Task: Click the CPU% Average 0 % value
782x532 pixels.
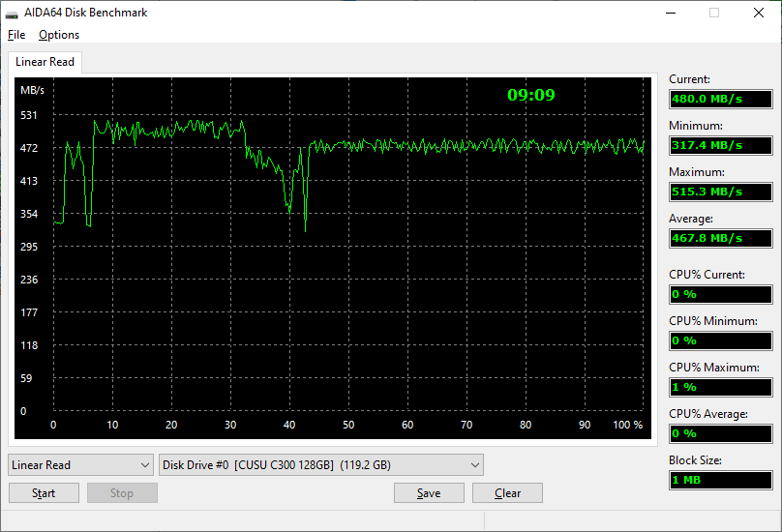Action: [721, 433]
